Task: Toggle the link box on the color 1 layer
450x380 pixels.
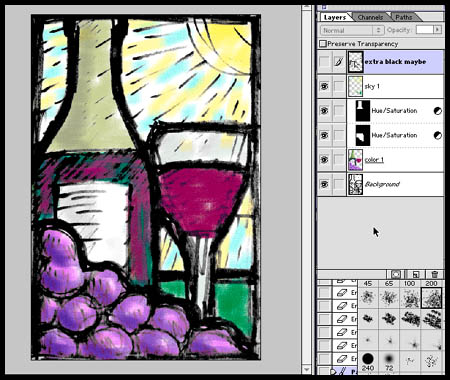Action: 339,160
